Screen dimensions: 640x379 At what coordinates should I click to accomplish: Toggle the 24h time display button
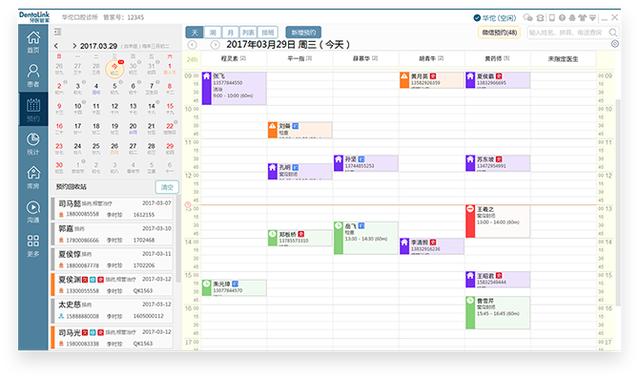click(192, 60)
